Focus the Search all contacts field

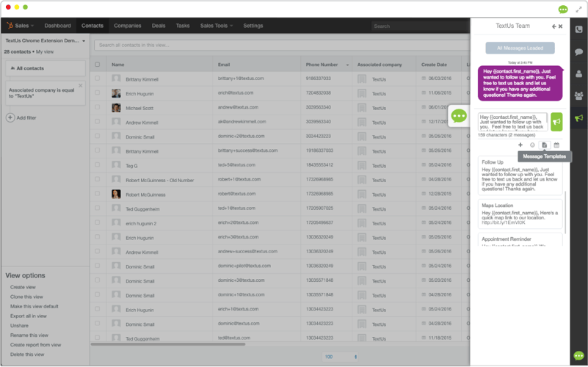pyautogui.click(x=281, y=45)
